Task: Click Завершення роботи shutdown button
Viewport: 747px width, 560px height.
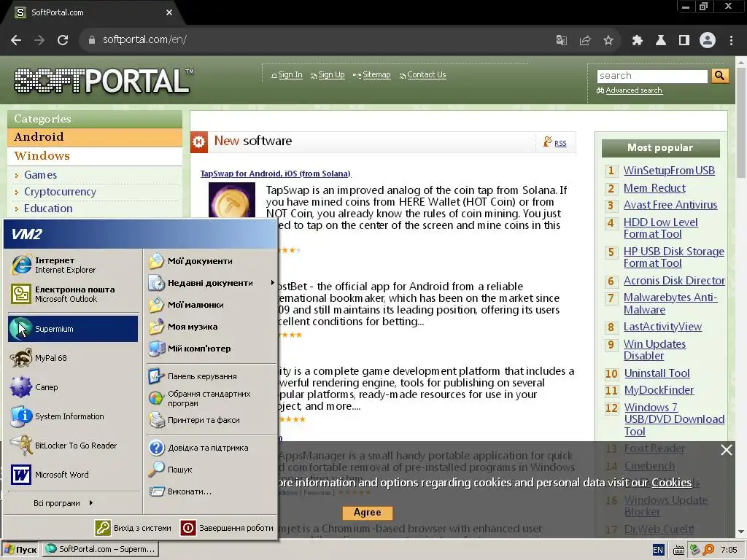Action: [x=227, y=528]
